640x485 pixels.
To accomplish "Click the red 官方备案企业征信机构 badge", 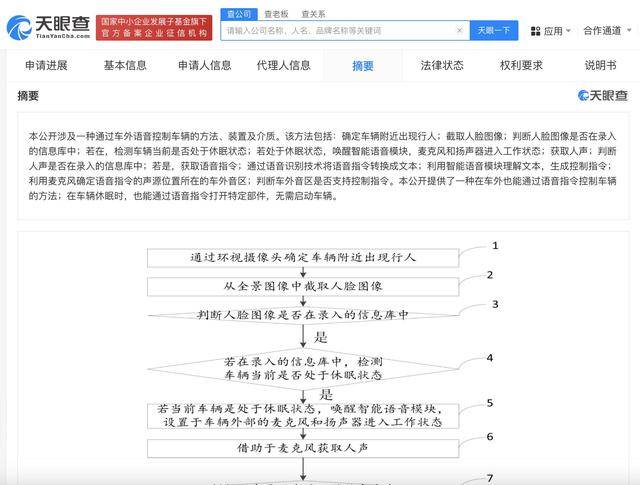I will click(154, 28).
